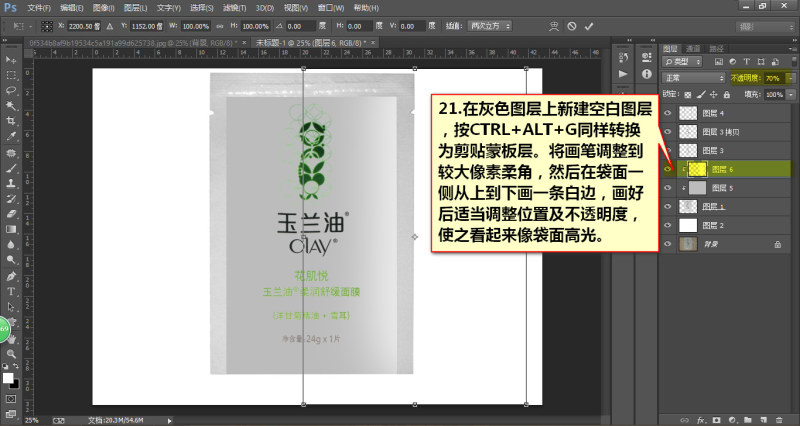Image resolution: width=800 pixels, height=426 pixels.
Task: Click the W width 100.00% field
Action: 195,26
